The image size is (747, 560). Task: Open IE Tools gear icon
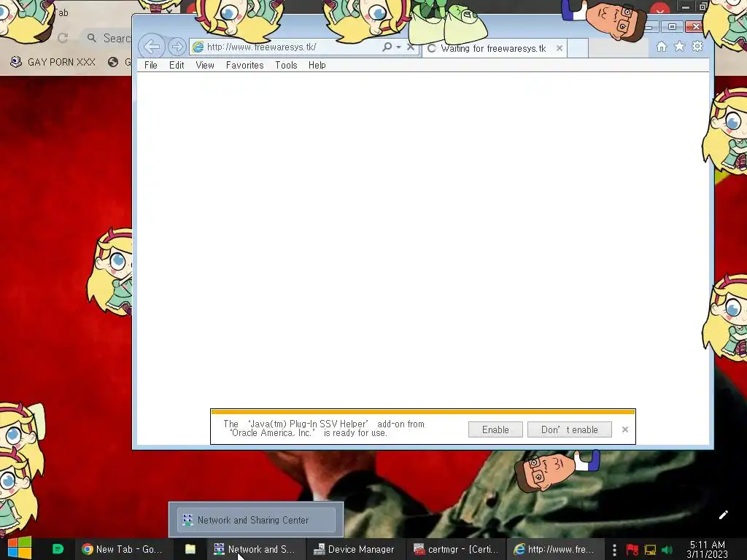pos(697,46)
